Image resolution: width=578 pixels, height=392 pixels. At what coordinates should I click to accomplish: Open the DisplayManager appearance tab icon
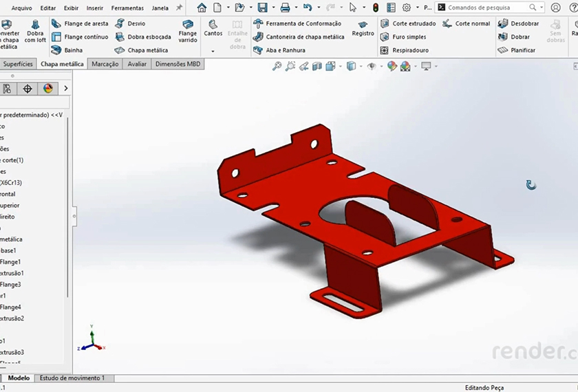click(47, 89)
